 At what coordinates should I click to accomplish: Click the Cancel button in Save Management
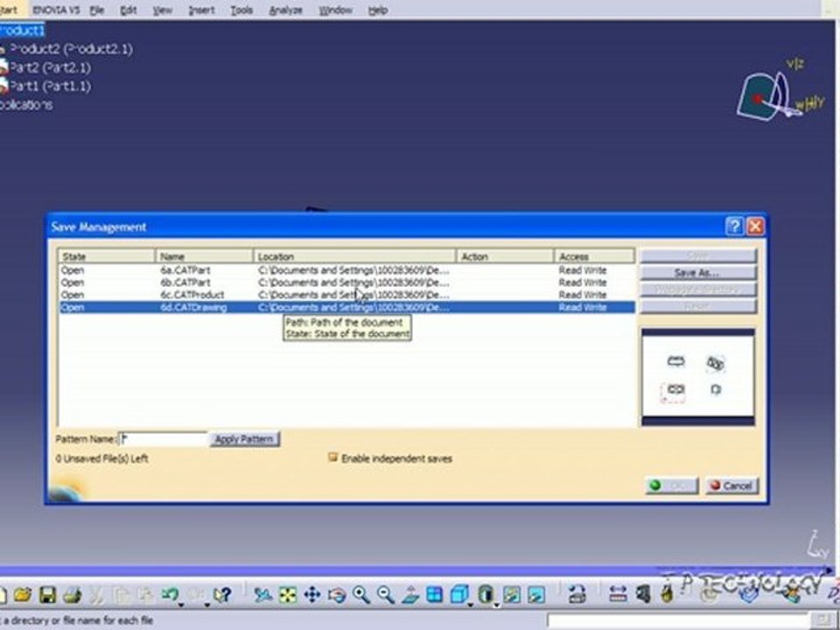[731, 486]
